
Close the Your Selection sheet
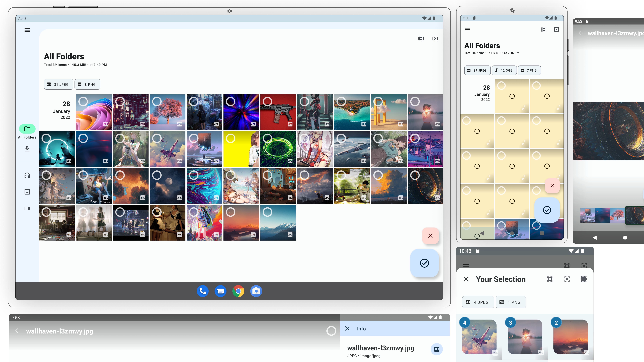click(466, 279)
